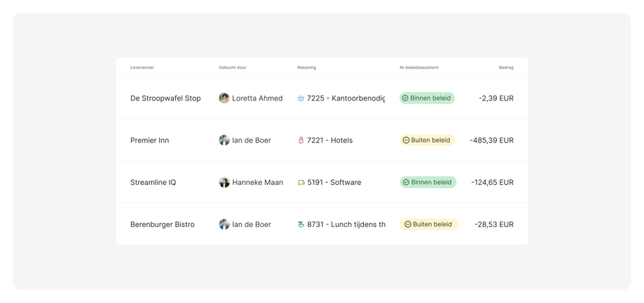This screenshot has height=303, width=644.
Task: Select supplier Premier Inn
Action: coord(149,140)
